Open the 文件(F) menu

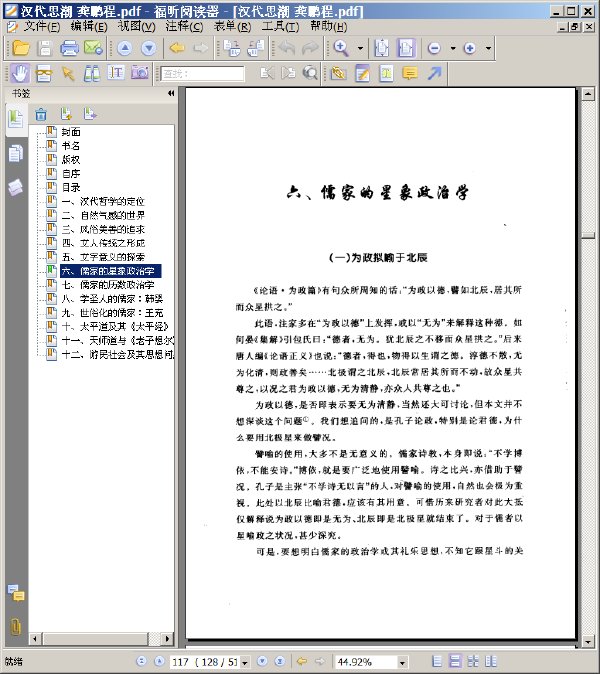(41, 27)
